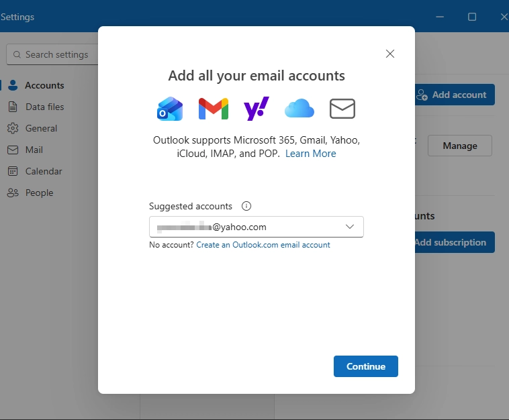Click Add subscription button in Settings
The height and width of the screenshot is (420, 509).
click(x=455, y=242)
